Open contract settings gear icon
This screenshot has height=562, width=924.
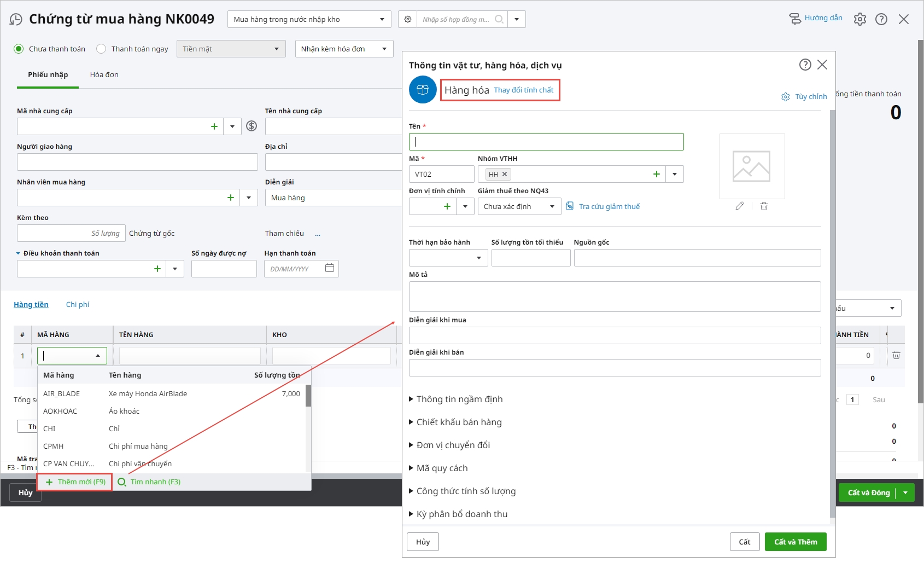[408, 20]
